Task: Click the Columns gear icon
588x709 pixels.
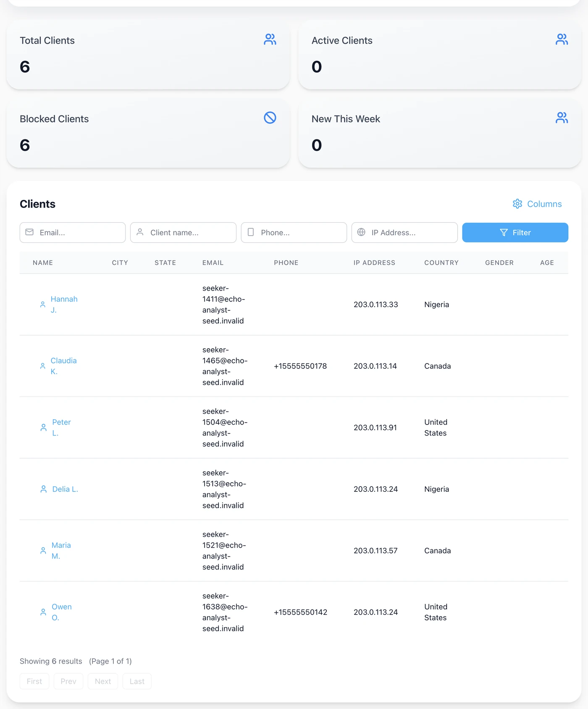Action: click(517, 204)
